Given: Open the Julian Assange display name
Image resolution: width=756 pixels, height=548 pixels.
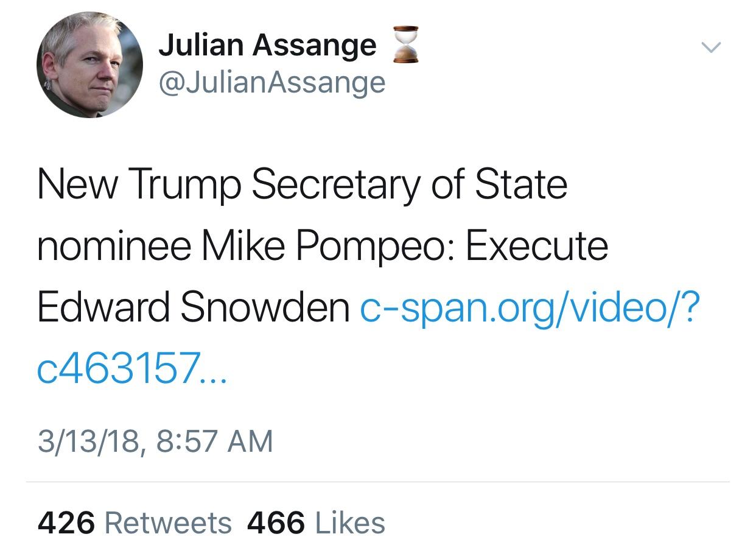Looking at the screenshot, I should pyautogui.click(x=267, y=46).
